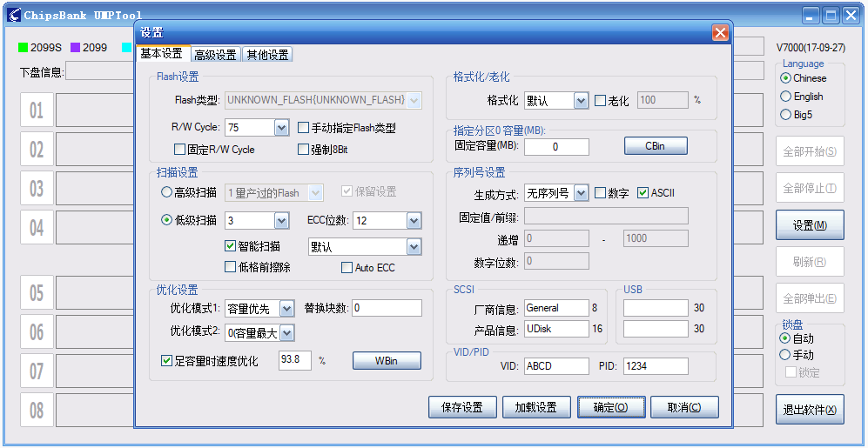Click the WBin button
The image size is (868, 448).
387,361
